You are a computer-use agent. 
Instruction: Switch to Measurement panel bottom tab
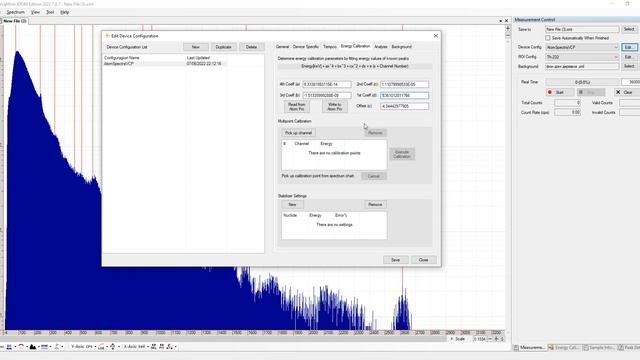529,348
